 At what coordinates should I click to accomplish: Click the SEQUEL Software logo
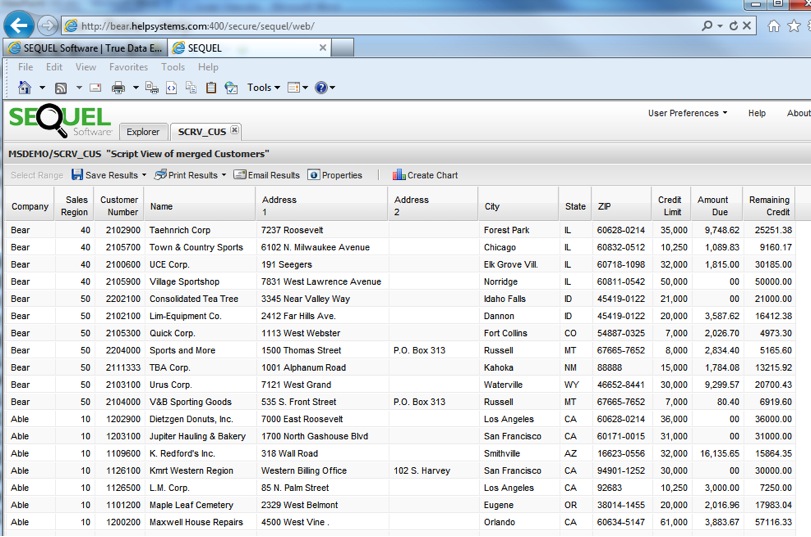coord(60,120)
